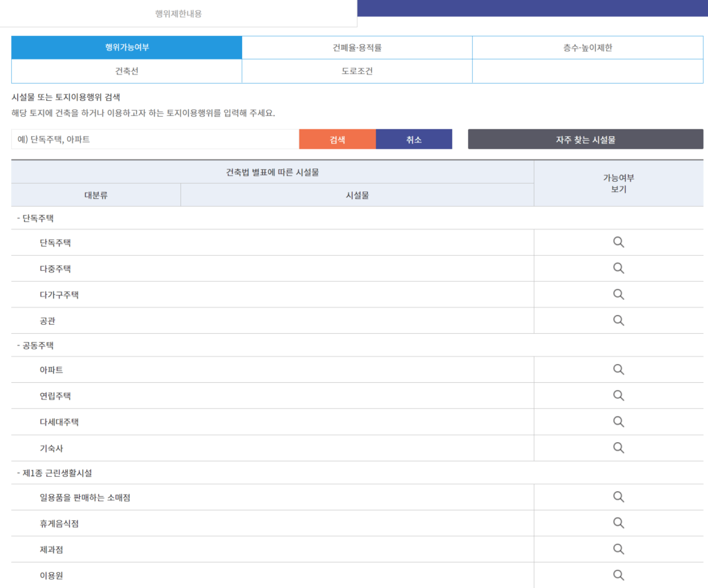Open availability details for 아파트 via magnifier icon
708x588 pixels.
tap(618, 370)
